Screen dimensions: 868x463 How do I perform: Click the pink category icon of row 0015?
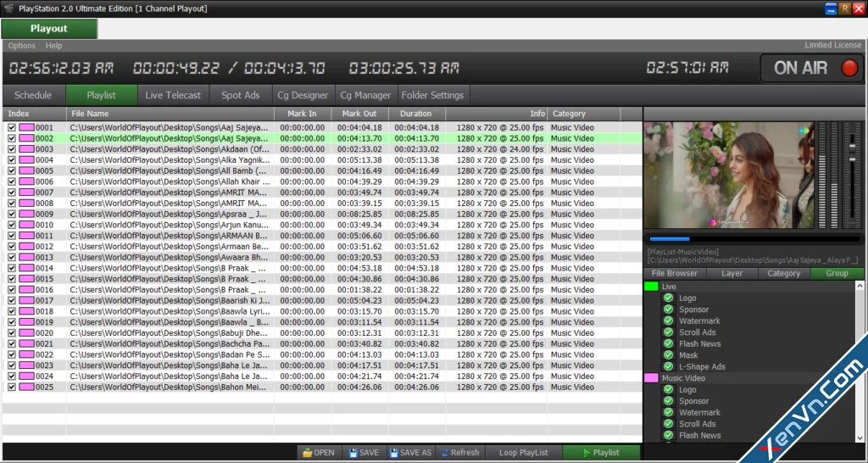click(26, 279)
